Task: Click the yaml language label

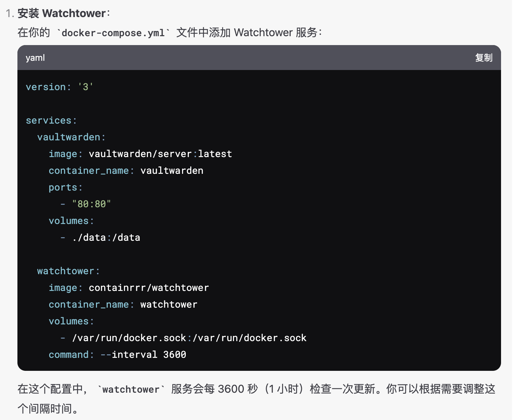Action: 35,58
